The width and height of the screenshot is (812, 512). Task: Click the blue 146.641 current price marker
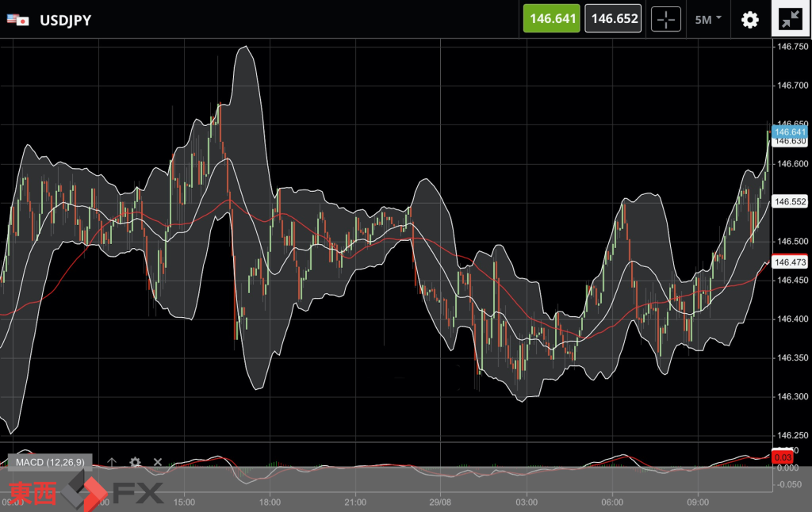[790, 132]
